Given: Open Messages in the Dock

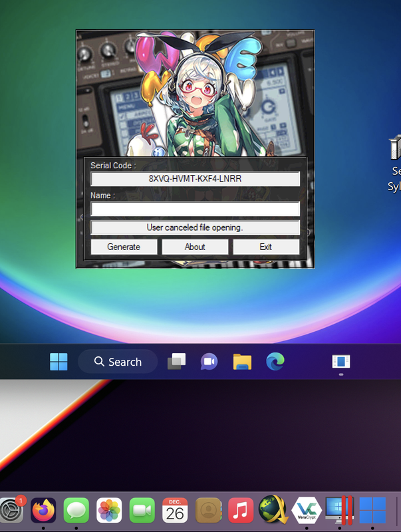Looking at the screenshot, I should [x=76, y=510].
